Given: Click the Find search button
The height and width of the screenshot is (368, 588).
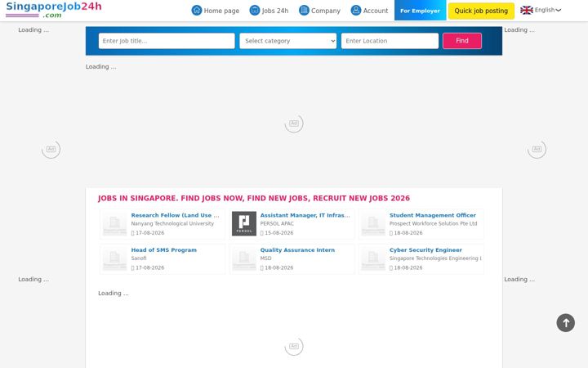Looking at the screenshot, I should point(462,41).
